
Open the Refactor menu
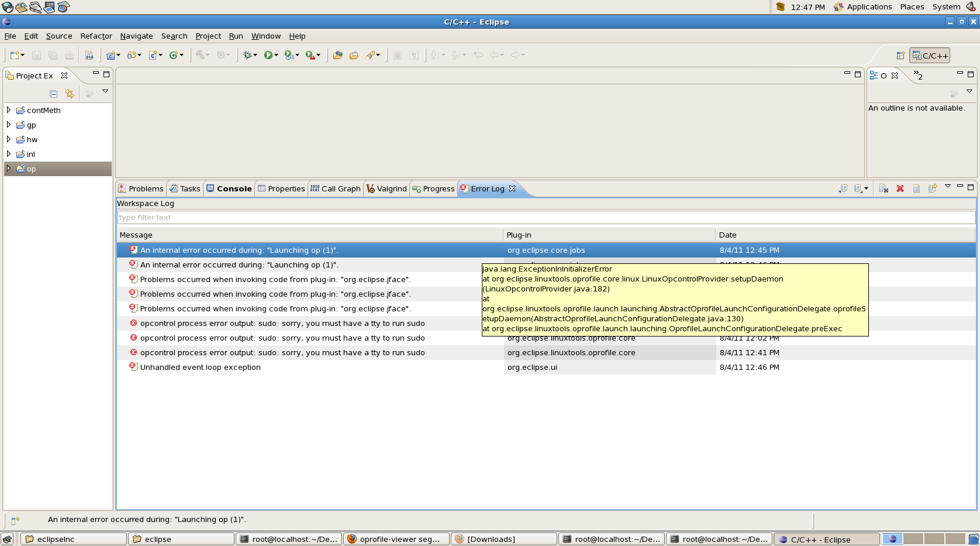tap(96, 36)
